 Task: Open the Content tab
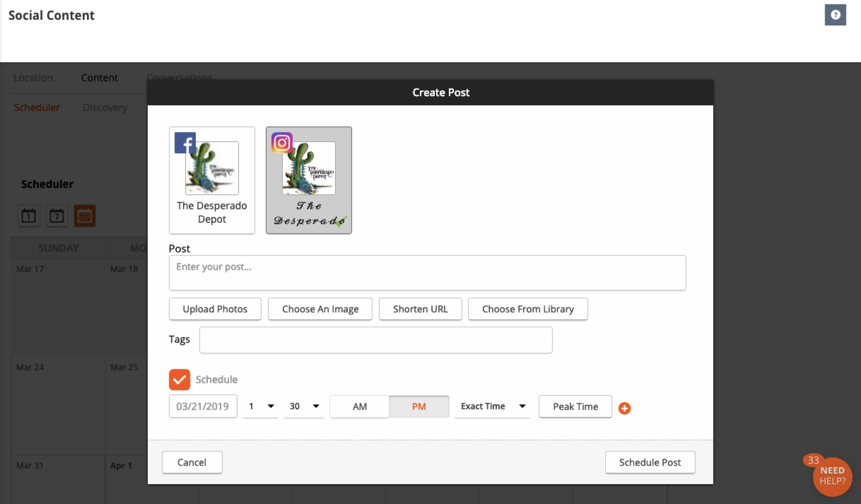point(99,78)
